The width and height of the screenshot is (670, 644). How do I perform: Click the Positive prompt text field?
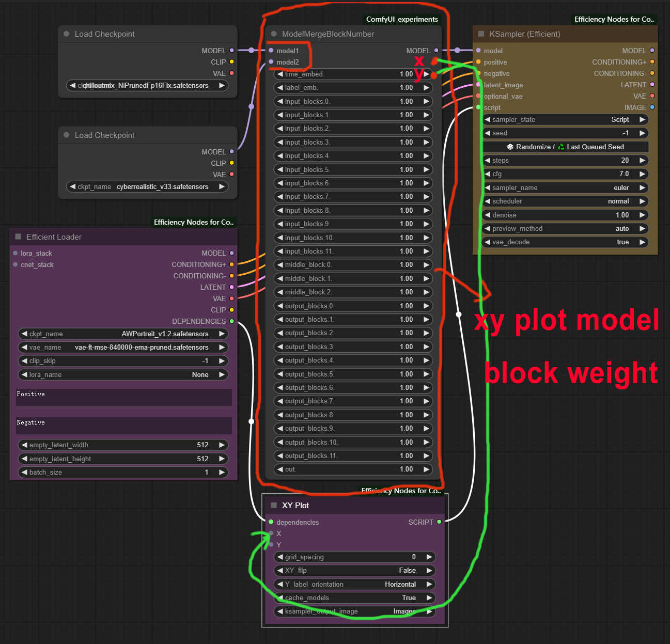click(123, 398)
